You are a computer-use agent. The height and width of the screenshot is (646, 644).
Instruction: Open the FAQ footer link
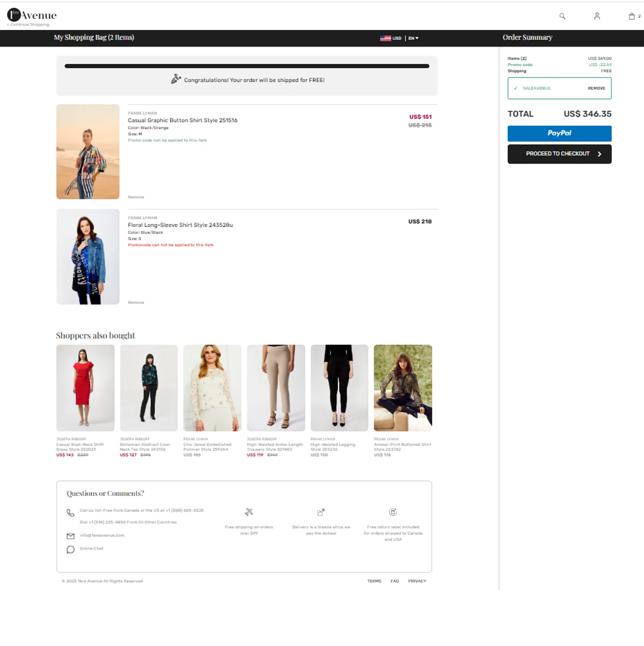pos(395,581)
